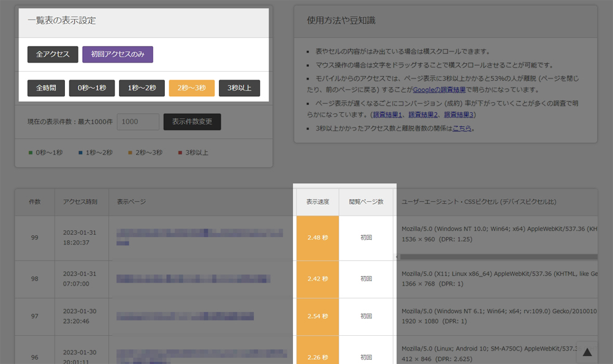Image resolution: width=613 pixels, height=364 pixels.
Task: Click the 現在の表示件数：最大1000件 label
Action: (x=70, y=121)
